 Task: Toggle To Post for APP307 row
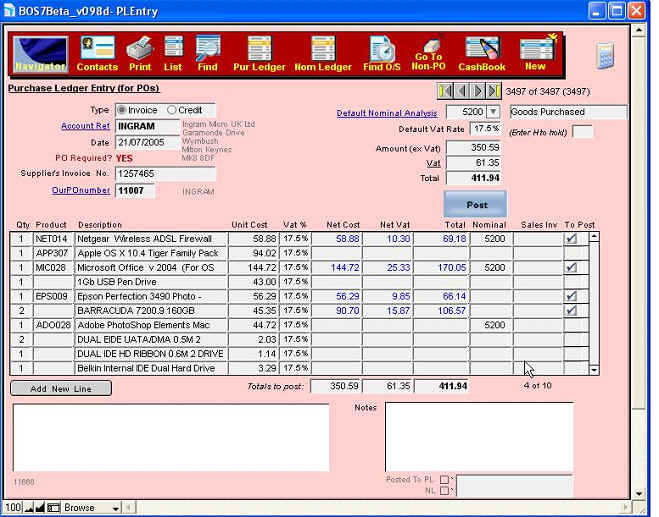coord(576,253)
